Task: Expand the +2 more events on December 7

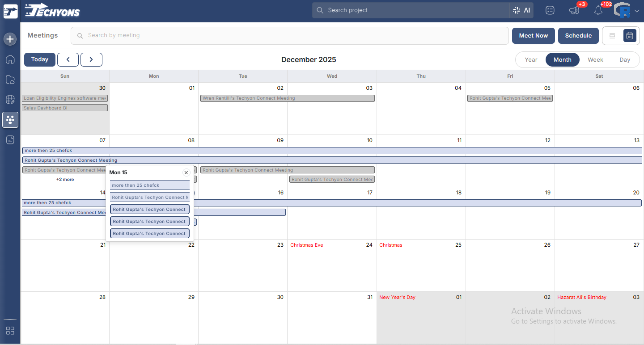Action: point(65,179)
